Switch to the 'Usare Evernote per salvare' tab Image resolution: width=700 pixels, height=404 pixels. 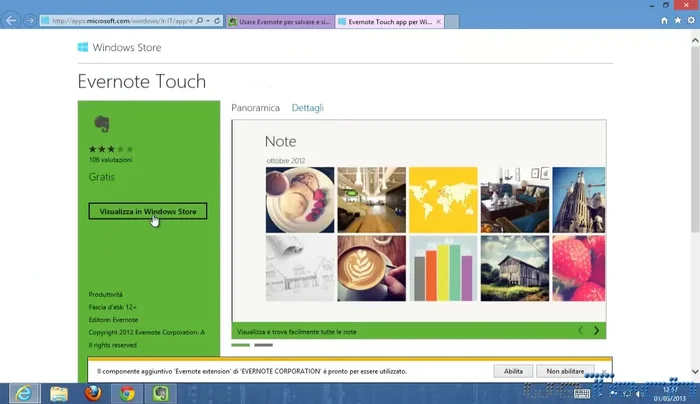[280, 21]
